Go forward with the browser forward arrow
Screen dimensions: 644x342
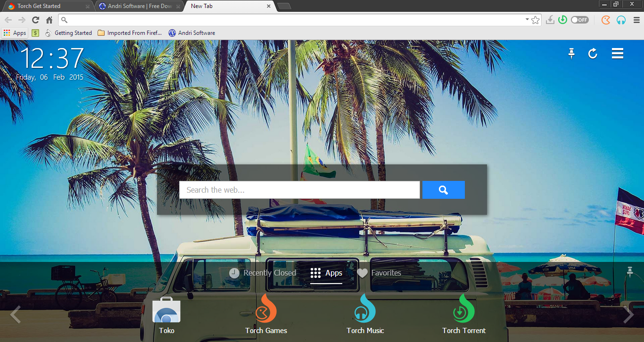coord(22,20)
